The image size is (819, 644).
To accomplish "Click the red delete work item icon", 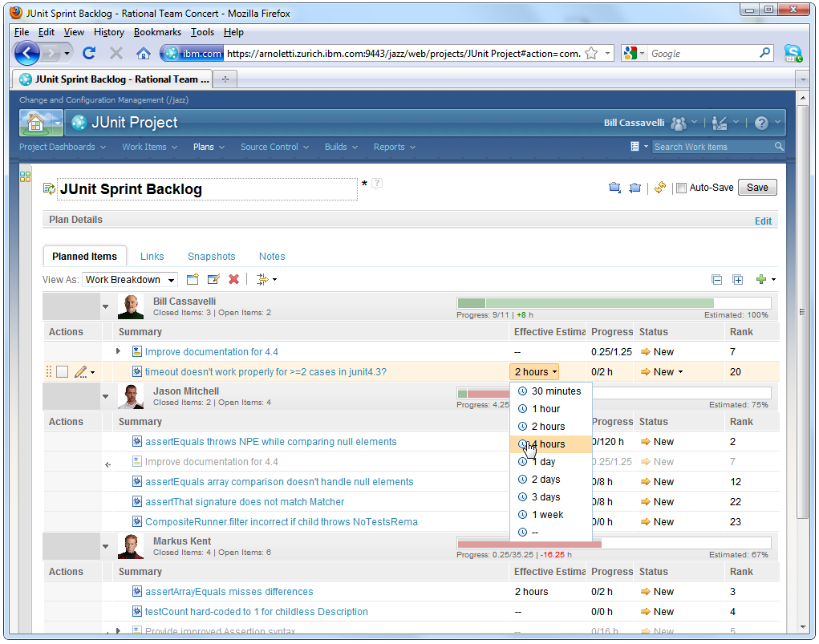I will pos(233,279).
